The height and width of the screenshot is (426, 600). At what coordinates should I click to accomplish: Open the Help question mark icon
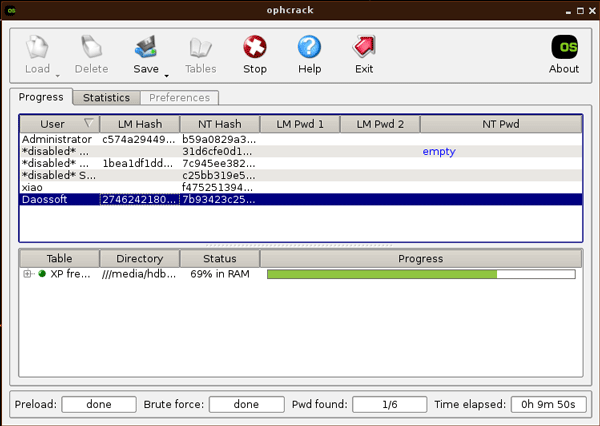coord(310,48)
